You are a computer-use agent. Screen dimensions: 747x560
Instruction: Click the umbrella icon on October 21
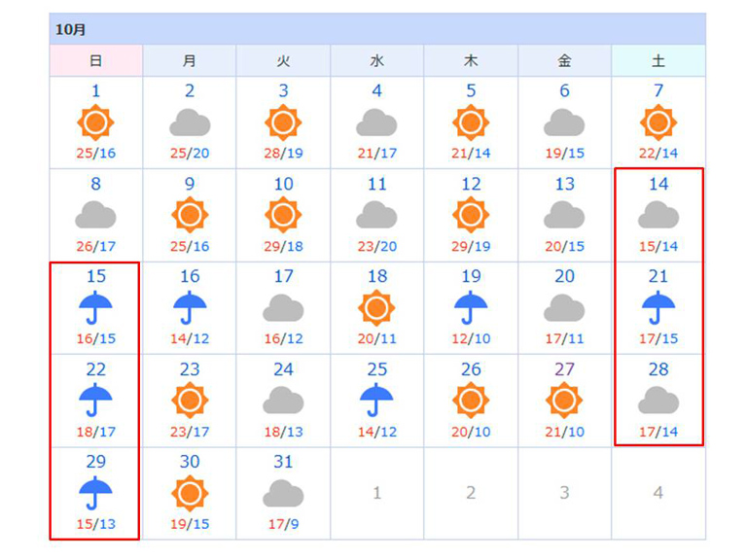click(658, 307)
